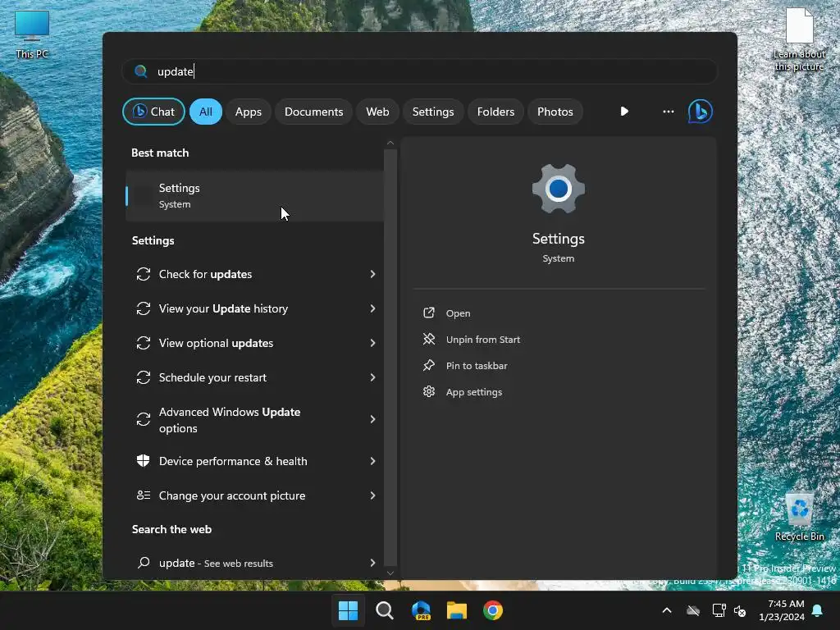The image size is (840, 630).
Task: Click the taskbar Search icon
Action: (x=385, y=610)
